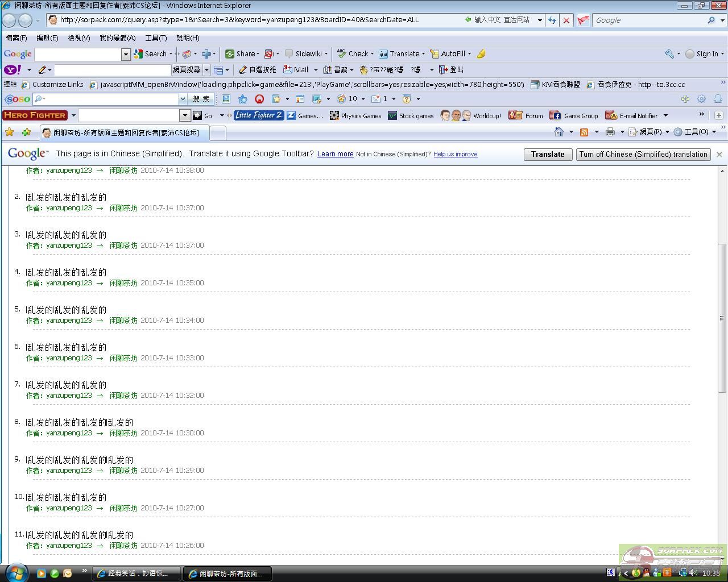Click the Windows Start orb
728x582 pixels.
pyautogui.click(x=16, y=572)
